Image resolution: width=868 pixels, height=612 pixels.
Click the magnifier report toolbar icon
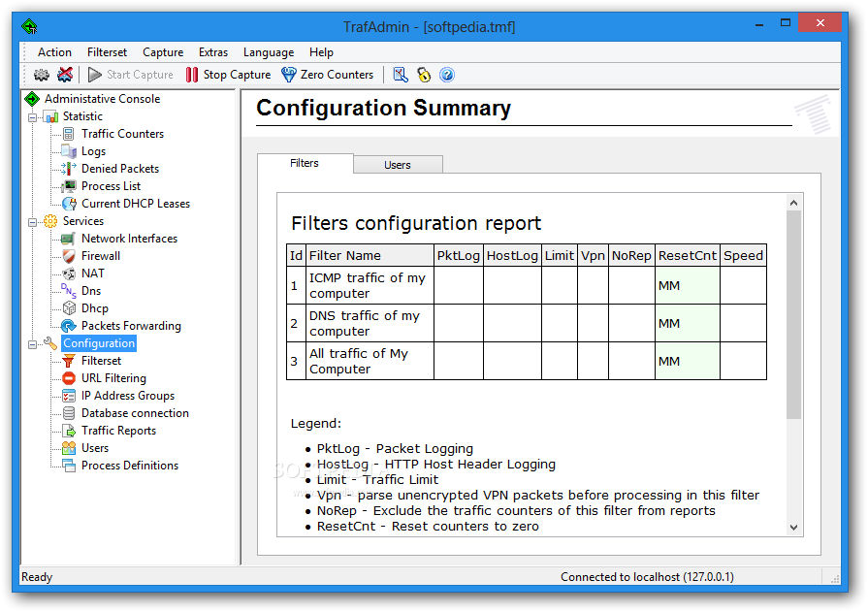coord(401,75)
